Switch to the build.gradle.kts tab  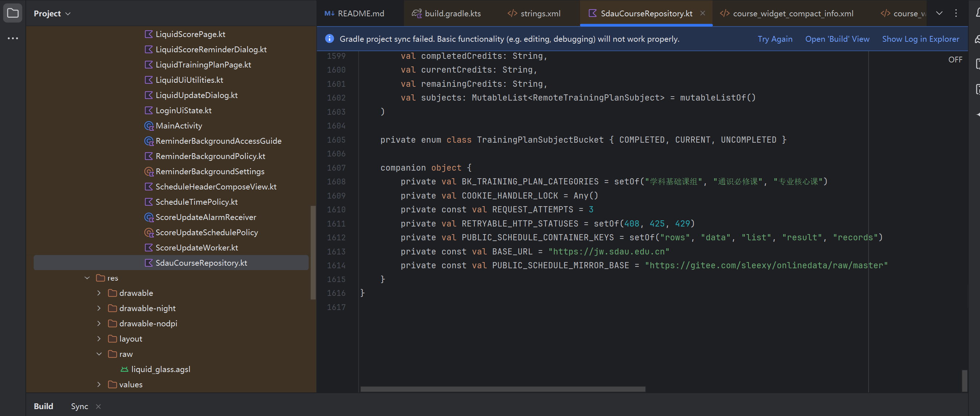tap(447, 14)
